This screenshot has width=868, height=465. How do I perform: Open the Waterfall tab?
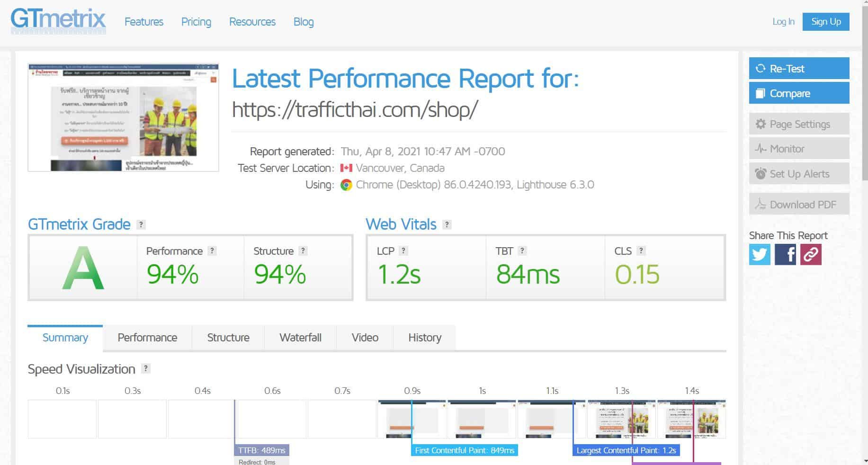point(300,338)
